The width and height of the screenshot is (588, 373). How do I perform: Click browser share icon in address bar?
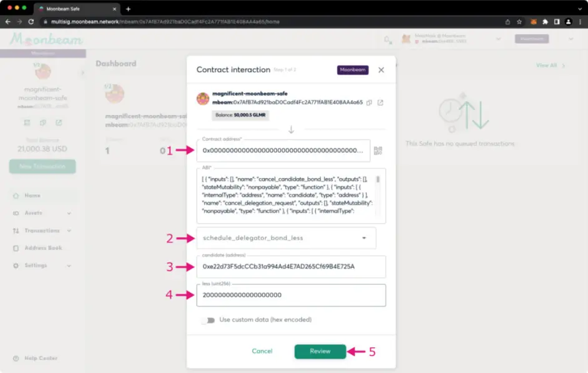pyautogui.click(x=507, y=22)
